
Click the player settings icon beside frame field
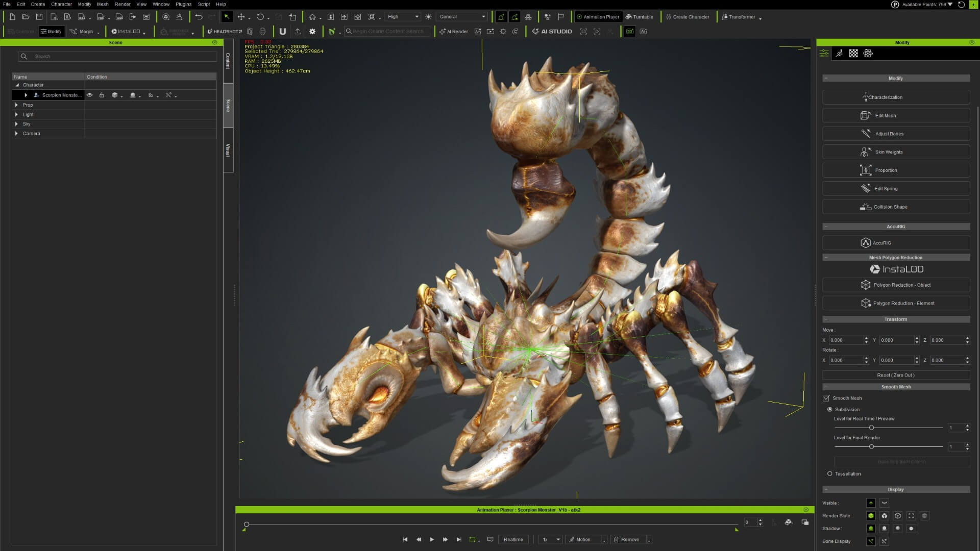[x=789, y=522]
